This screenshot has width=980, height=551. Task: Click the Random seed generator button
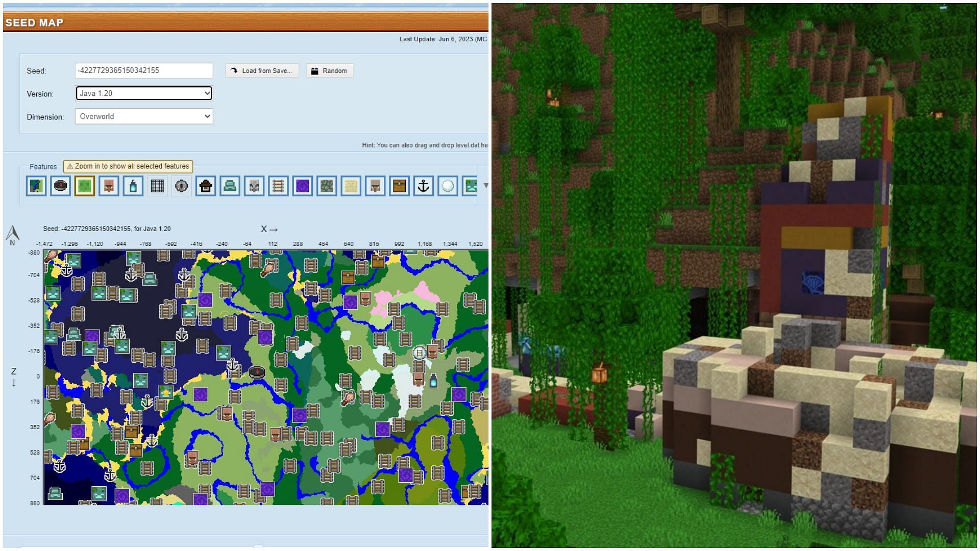click(329, 70)
